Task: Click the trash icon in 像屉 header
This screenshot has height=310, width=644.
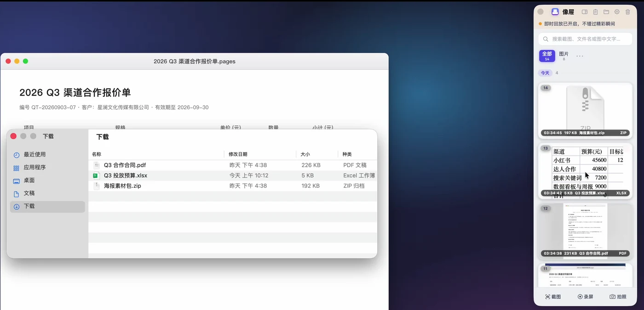Action: (628, 12)
